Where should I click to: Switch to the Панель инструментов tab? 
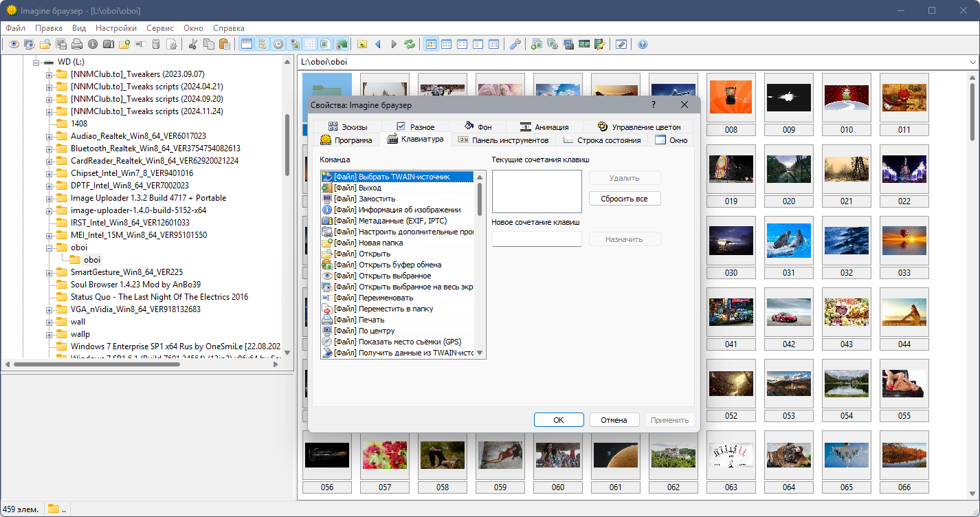pyautogui.click(x=502, y=140)
